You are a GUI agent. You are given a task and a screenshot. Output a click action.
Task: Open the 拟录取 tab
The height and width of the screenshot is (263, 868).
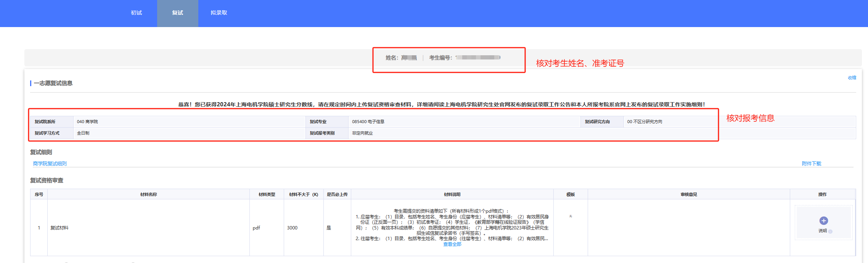(x=219, y=13)
